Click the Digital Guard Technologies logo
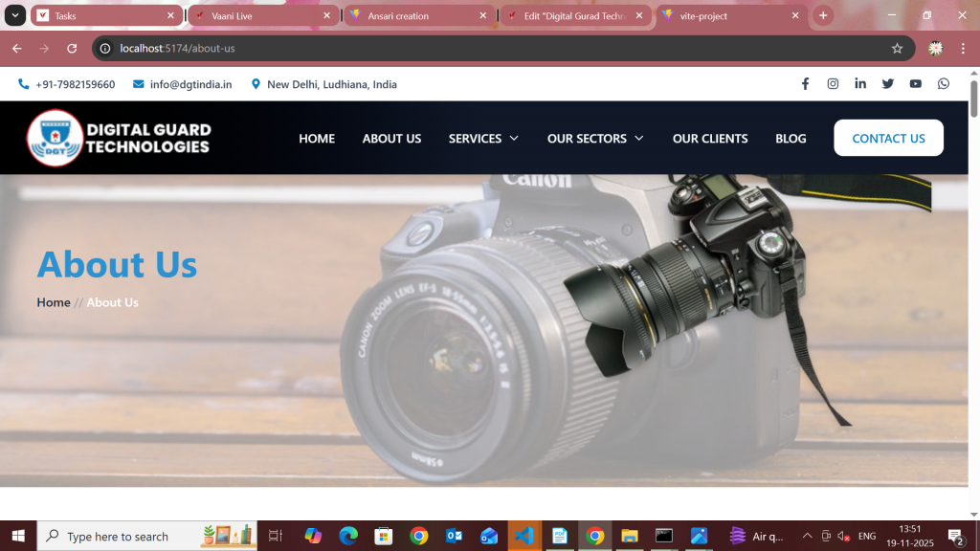980x551 pixels. click(x=119, y=138)
